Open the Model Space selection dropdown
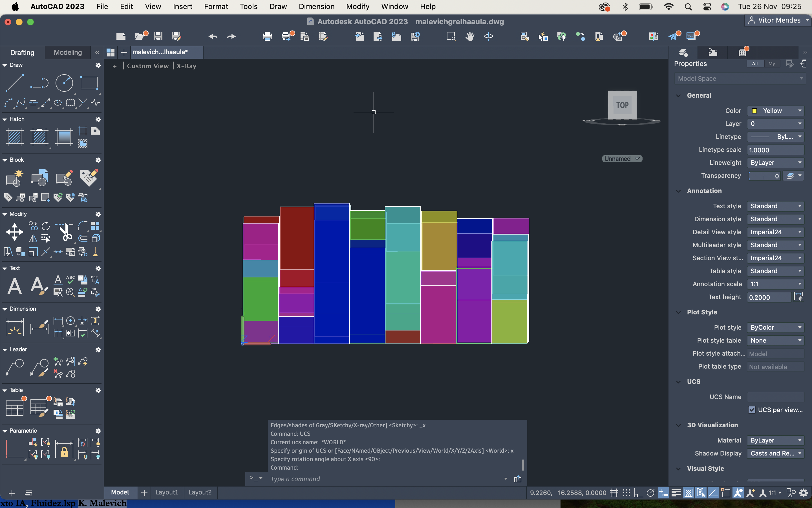This screenshot has height=508, width=812. click(740, 79)
